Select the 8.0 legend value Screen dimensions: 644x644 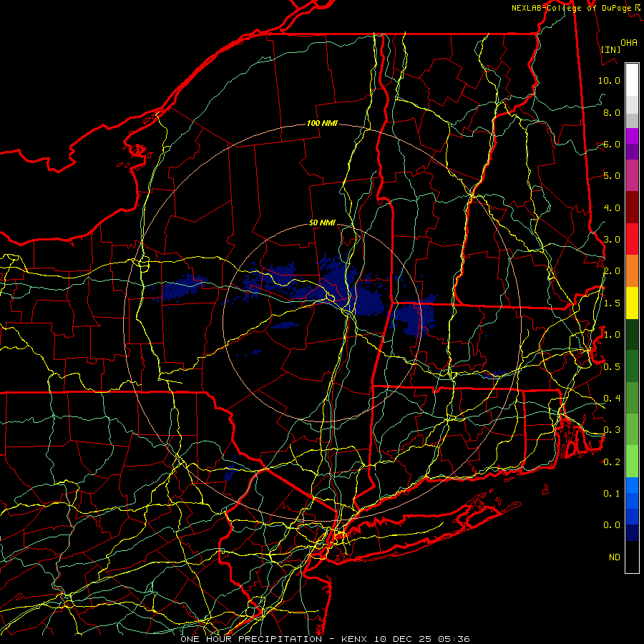click(612, 112)
